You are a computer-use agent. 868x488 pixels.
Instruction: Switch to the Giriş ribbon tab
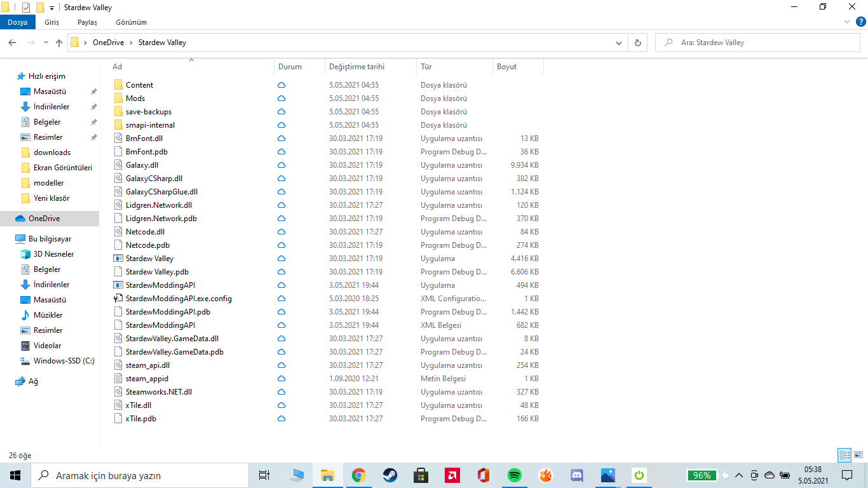pyautogui.click(x=52, y=22)
